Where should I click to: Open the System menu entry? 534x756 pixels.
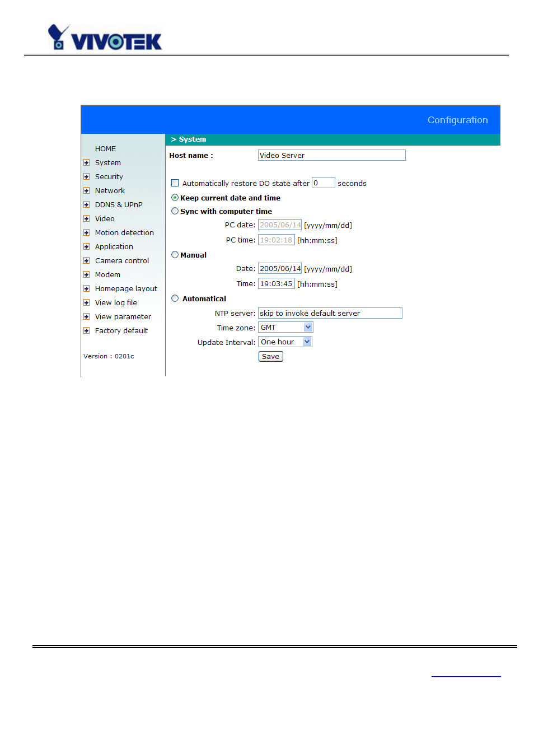coord(108,163)
